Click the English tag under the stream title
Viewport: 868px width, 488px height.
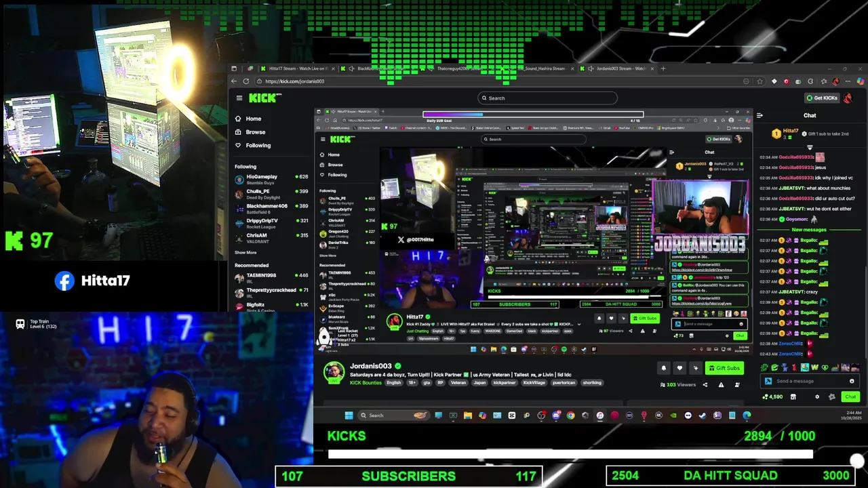[394, 383]
